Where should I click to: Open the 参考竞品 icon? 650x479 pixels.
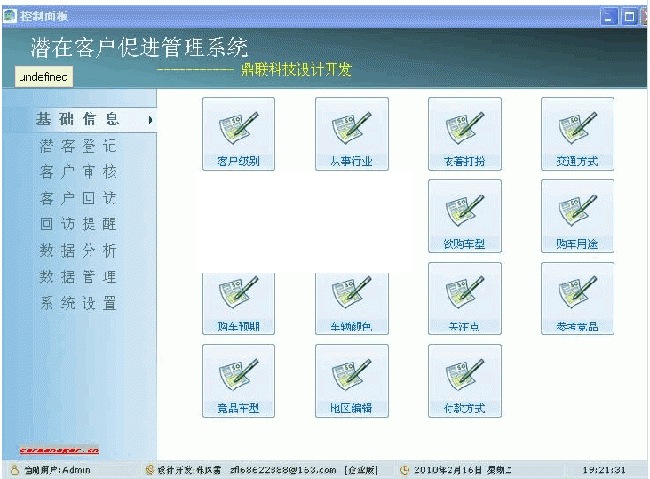577,300
